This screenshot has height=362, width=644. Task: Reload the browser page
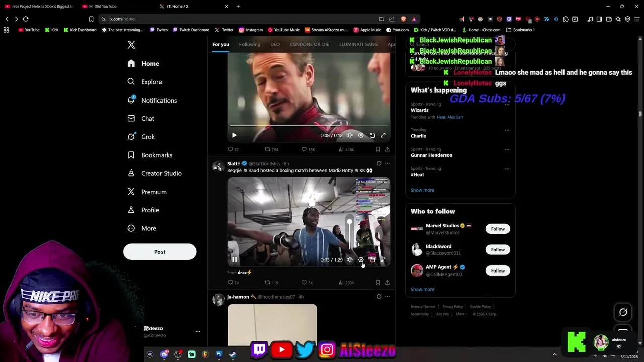pyautogui.click(x=26, y=19)
